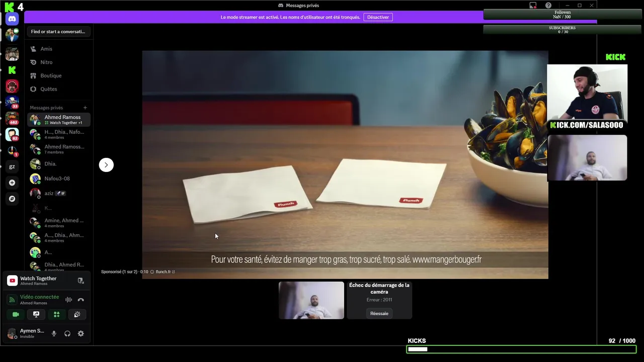The image size is (644, 362).
Task: Open the green Kick server icon
Action: 12,70
